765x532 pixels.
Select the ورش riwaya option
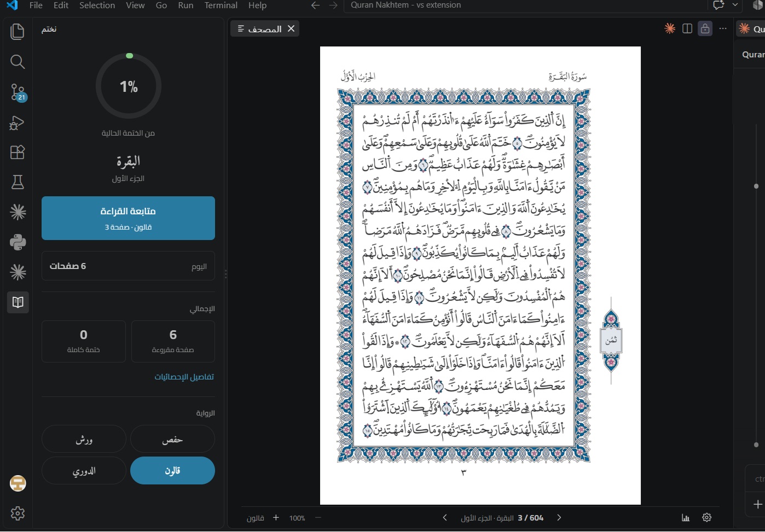[x=84, y=439]
